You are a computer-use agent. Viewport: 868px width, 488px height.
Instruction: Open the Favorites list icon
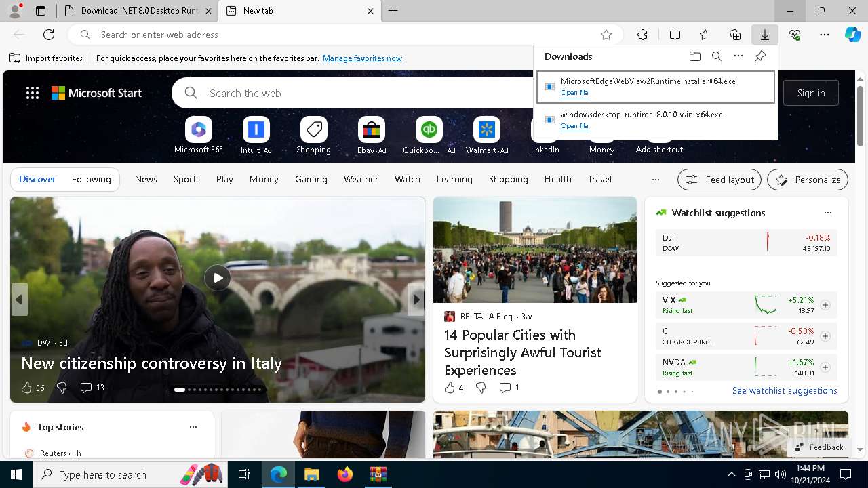click(705, 35)
